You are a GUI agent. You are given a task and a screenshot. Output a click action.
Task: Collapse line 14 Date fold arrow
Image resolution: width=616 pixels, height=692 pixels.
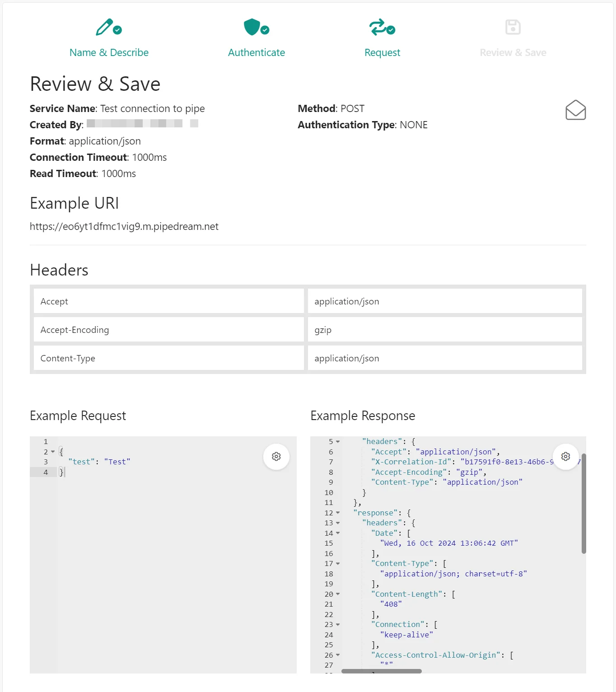click(x=338, y=533)
